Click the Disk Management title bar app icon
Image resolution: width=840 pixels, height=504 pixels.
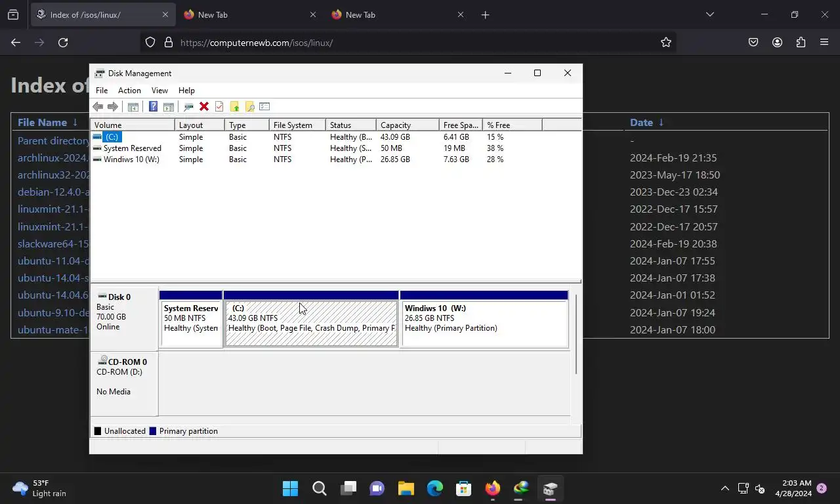[x=100, y=73]
